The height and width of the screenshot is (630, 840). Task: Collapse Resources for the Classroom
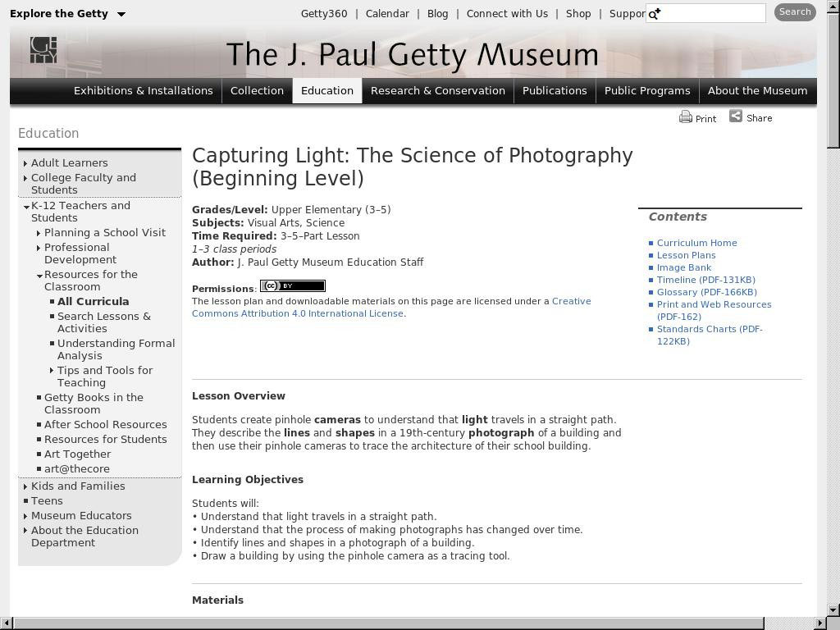click(39, 276)
